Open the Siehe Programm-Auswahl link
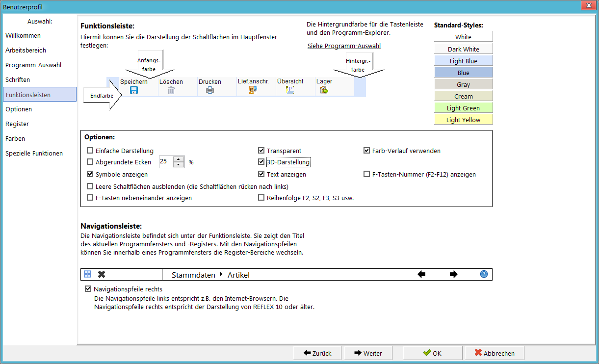599x364 pixels. (344, 46)
